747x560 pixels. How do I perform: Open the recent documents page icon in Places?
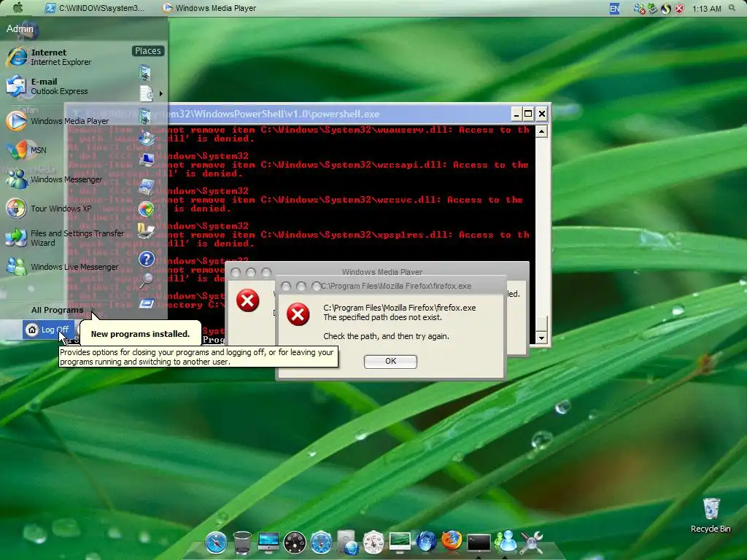tap(147, 94)
